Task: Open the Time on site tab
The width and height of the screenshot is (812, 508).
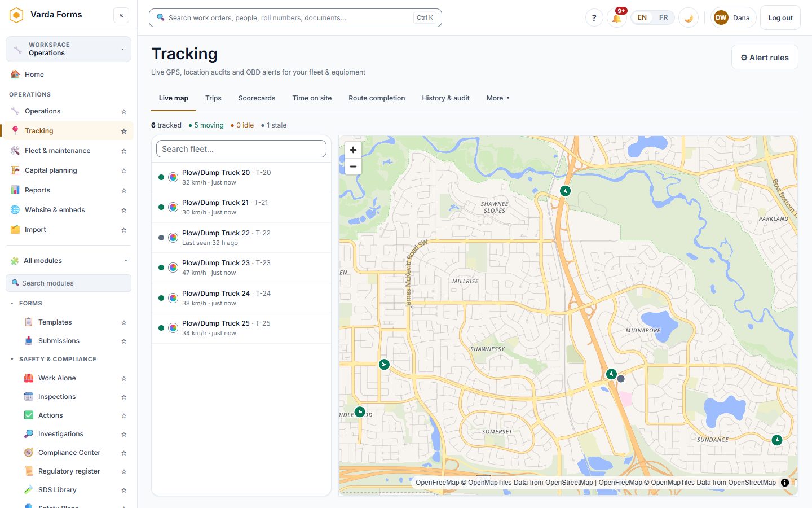Action: [x=312, y=98]
